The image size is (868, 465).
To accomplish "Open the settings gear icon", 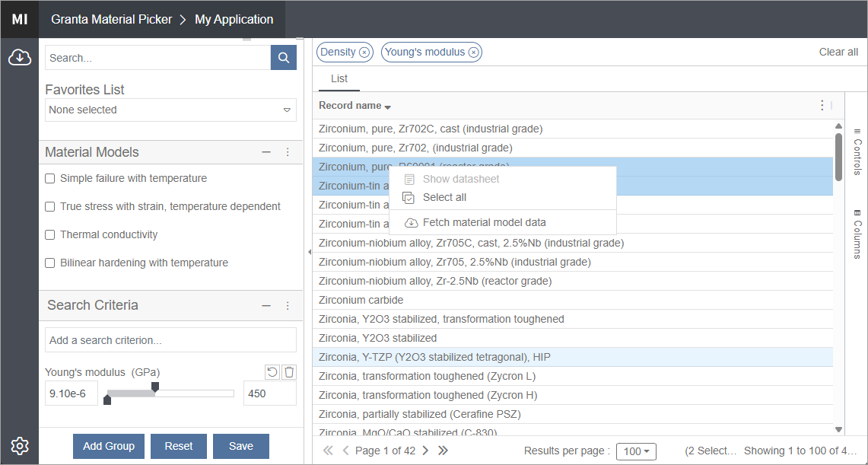I will [x=19, y=445].
